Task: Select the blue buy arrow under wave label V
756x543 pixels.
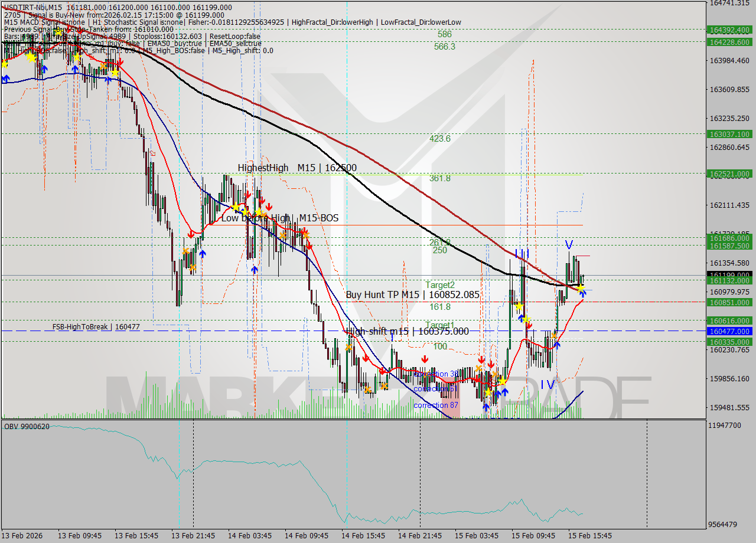Action: tap(582, 293)
